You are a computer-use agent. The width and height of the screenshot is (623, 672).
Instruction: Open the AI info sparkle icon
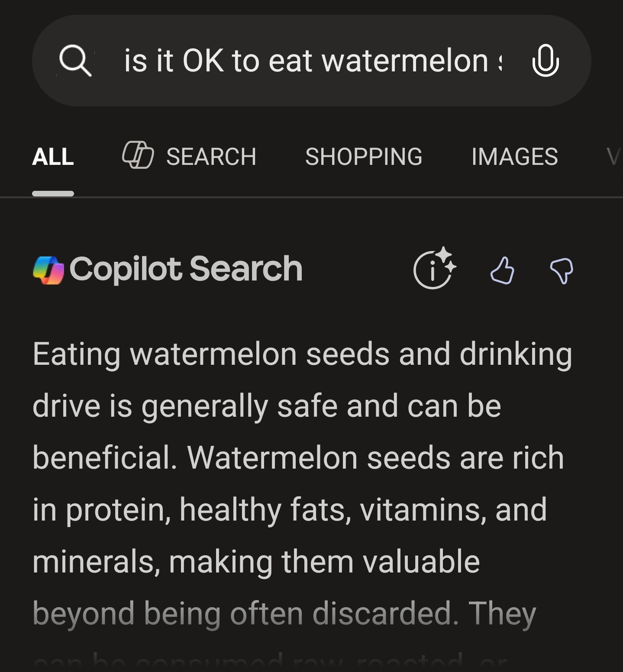pos(434,269)
